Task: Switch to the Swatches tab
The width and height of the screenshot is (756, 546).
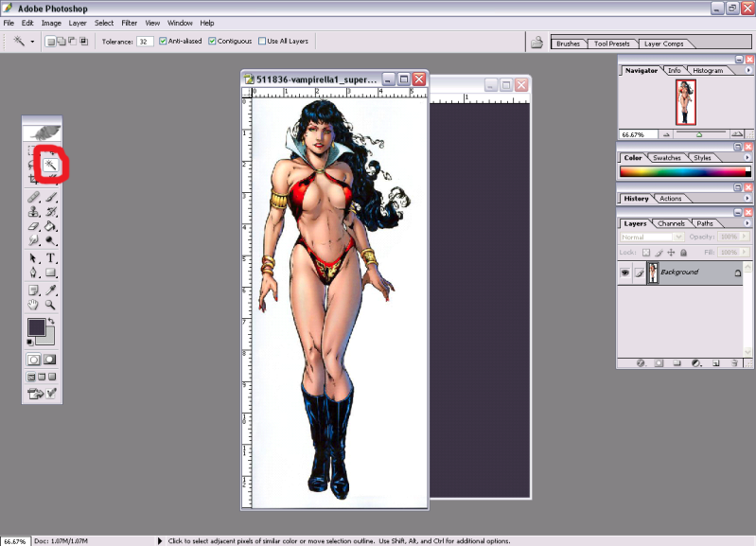Action: coord(667,158)
